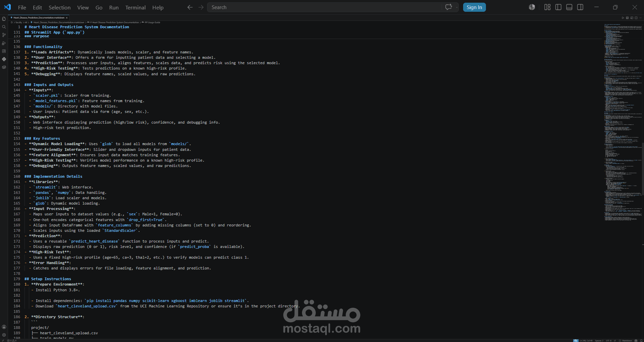Click the sticky header 'Streamlit App (`app.py`)'

click(54, 32)
